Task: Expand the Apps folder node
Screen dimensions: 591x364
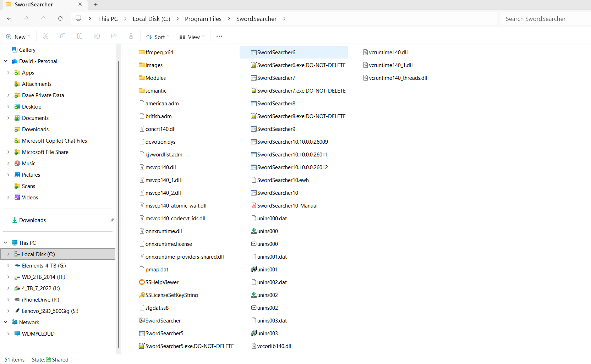Action: 9,72
